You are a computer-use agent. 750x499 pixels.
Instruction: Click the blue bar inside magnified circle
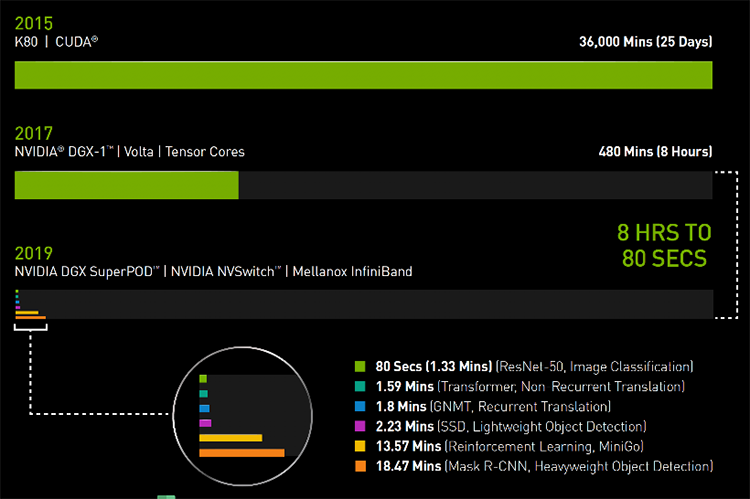pyautogui.click(x=204, y=408)
